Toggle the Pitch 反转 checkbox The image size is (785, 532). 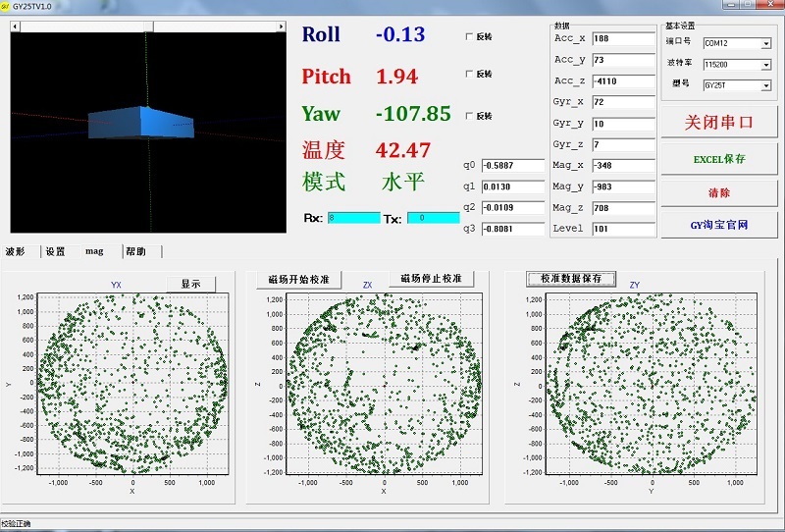(x=469, y=74)
